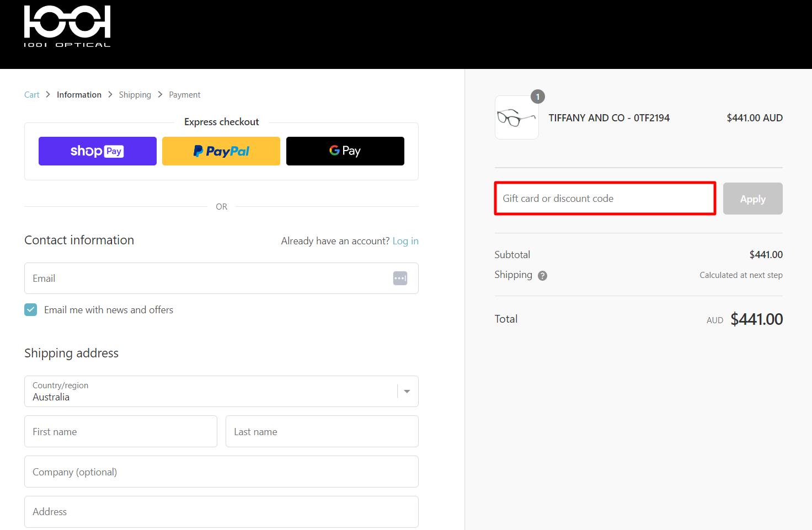Click the Company (optional) field
The image size is (812, 530).
click(x=221, y=472)
